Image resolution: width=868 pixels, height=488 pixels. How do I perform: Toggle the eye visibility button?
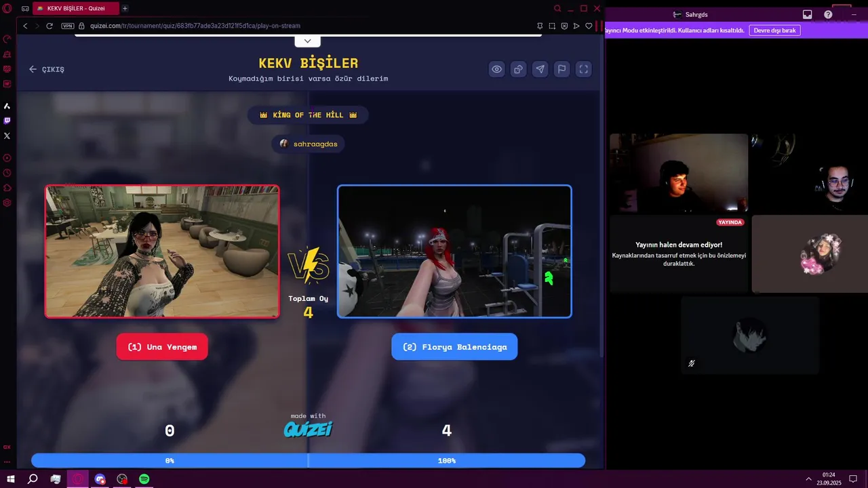pyautogui.click(x=497, y=69)
